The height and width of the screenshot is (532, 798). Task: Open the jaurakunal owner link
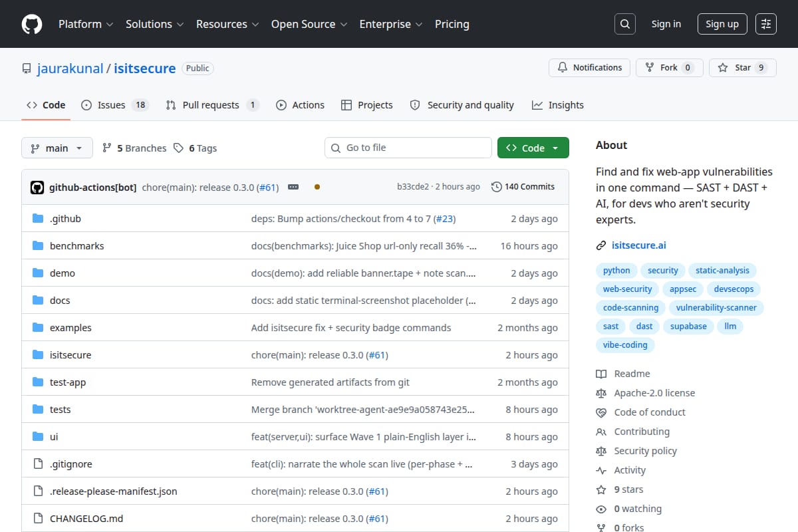pos(70,68)
